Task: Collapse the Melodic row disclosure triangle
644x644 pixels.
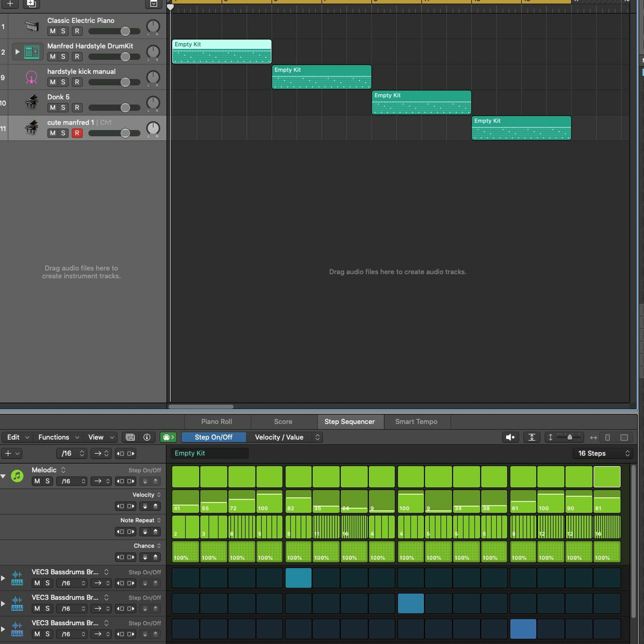Action: [3, 476]
